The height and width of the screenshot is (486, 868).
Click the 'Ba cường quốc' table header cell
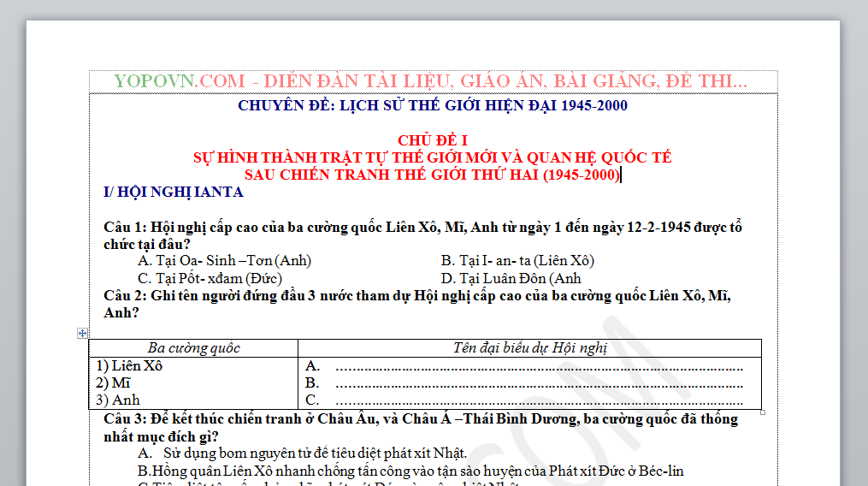[193, 347]
